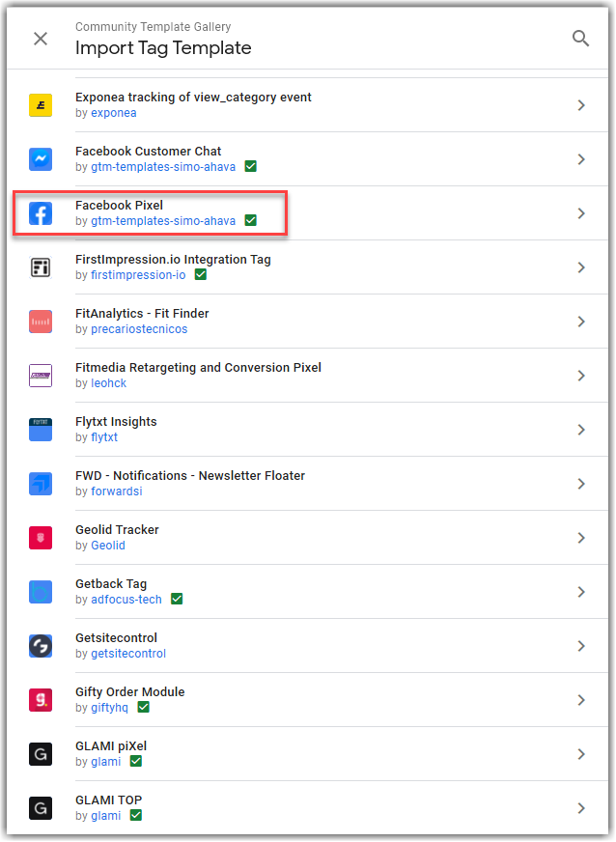The image size is (616, 842).
Task: Click the Fitmedia Retargeting template icon
Action: click(41, 376)
